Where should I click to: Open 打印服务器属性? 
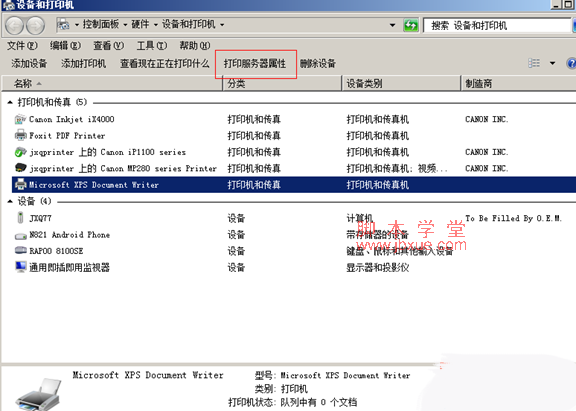tap(255, 64)
